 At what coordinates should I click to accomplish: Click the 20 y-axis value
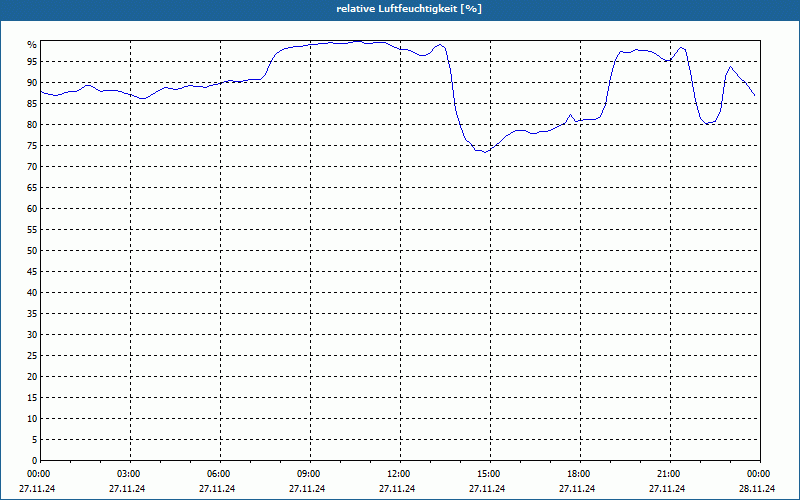point(32,377)
